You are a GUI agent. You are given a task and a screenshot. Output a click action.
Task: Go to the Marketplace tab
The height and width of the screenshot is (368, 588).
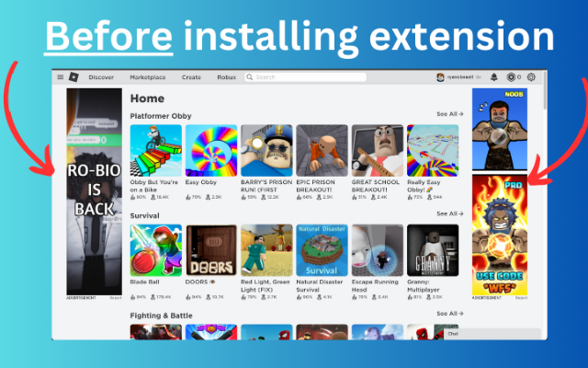(x=148, y=77)
